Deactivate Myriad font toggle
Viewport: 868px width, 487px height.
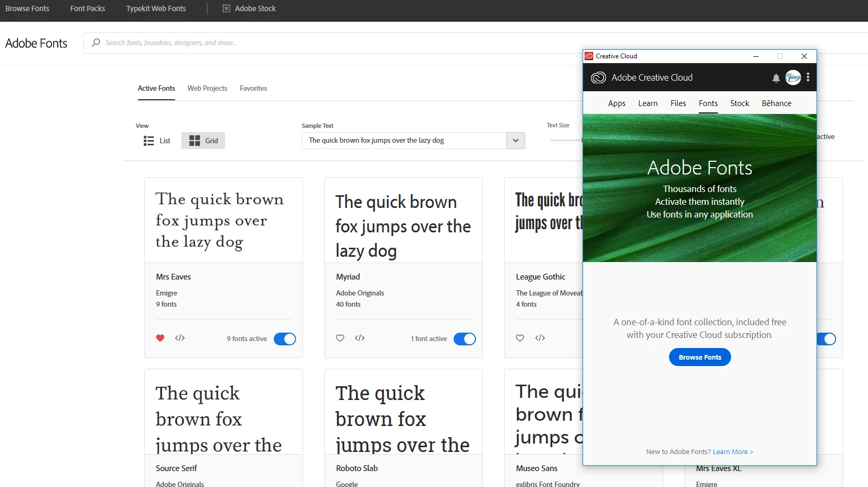(465, 339)
